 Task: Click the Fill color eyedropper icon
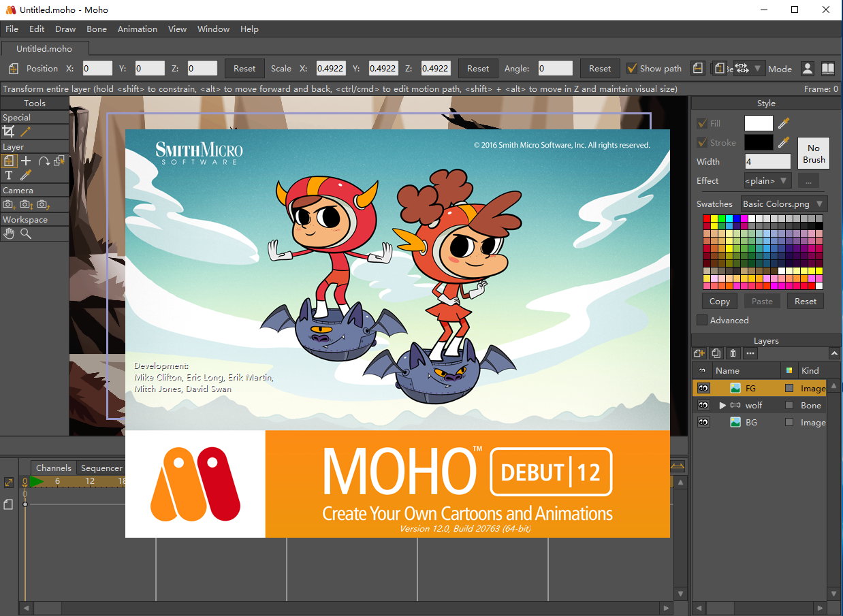[x=784, y=123]
